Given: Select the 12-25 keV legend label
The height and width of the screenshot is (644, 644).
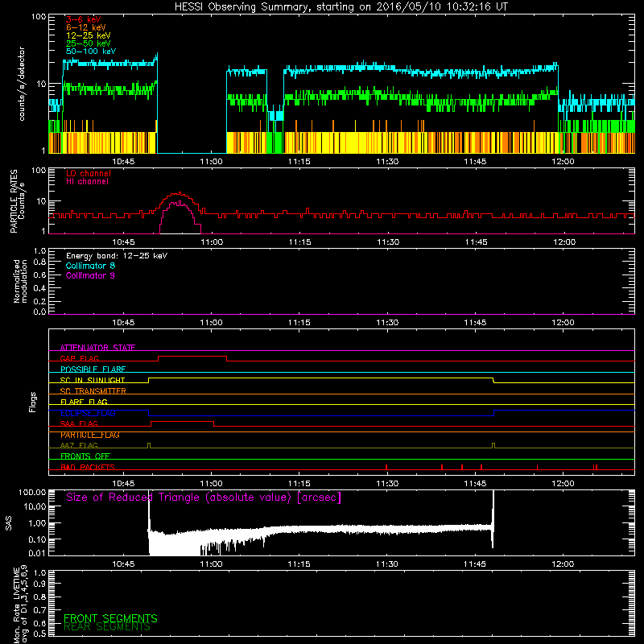Looking at the screenshot, I should tap(89, 35).
